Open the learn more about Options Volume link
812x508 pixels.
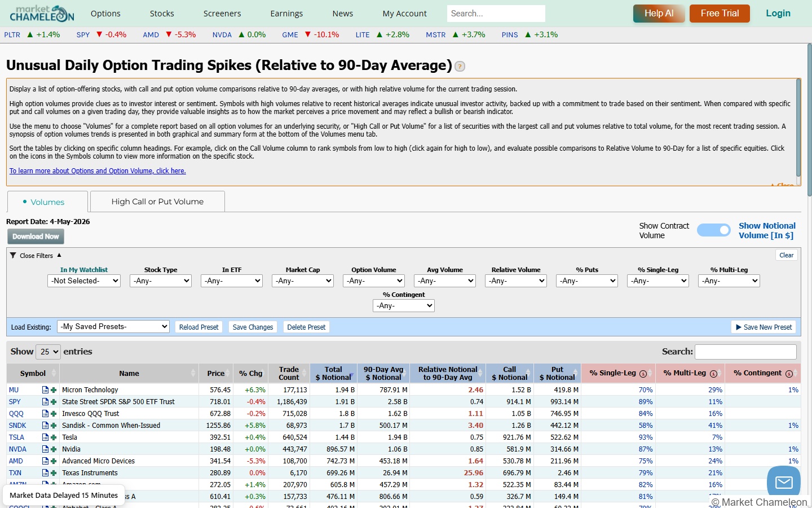click(98, 171)
